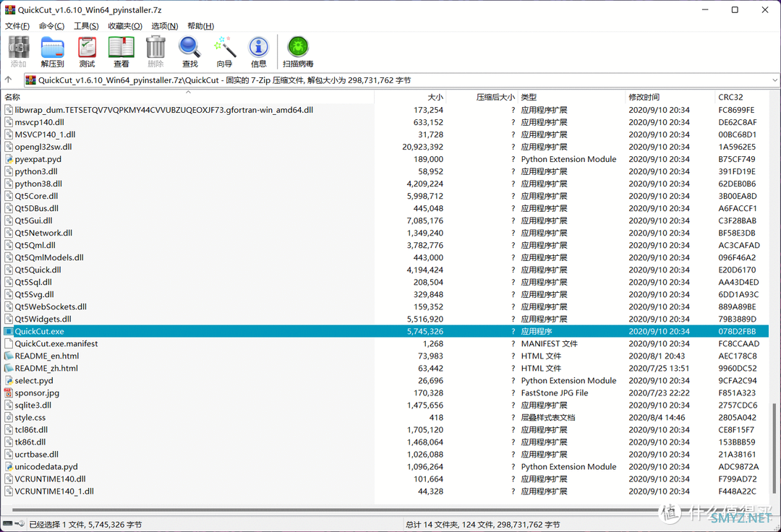Viewport: 781px width, 532px height.
Task: Open the Tools (工具) menu
Action: tap(86, 26)
